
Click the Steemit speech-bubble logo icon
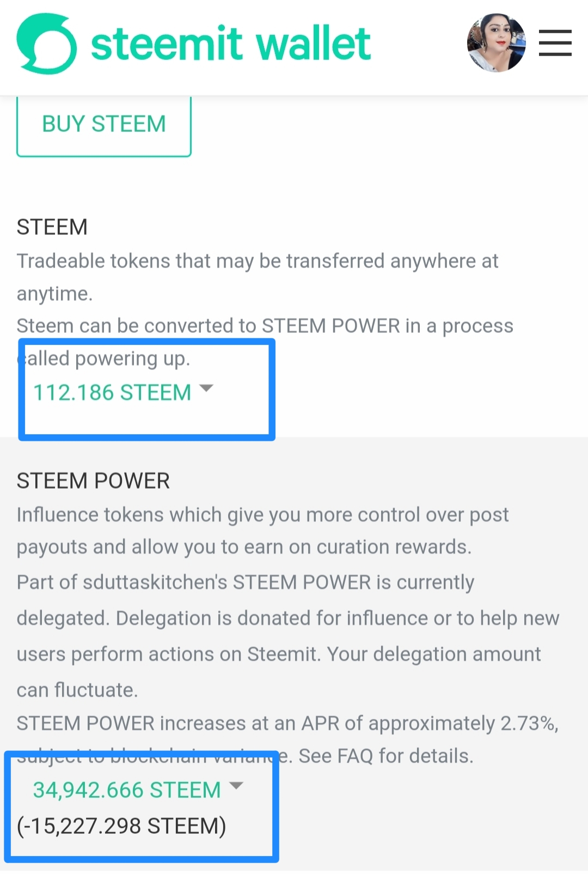click(x=47, y=44)
